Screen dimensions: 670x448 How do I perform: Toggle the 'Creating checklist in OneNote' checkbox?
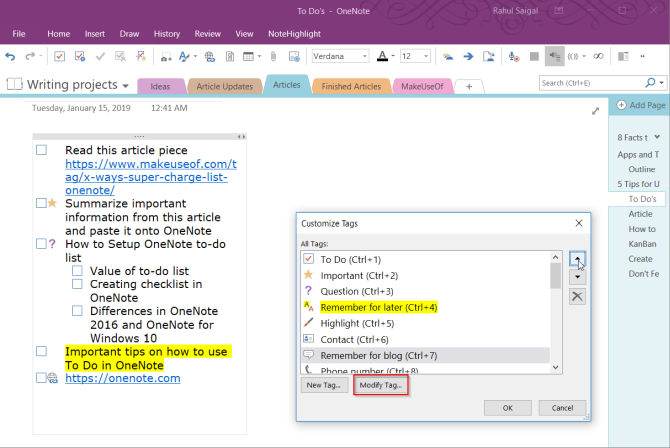coord(77,284)
